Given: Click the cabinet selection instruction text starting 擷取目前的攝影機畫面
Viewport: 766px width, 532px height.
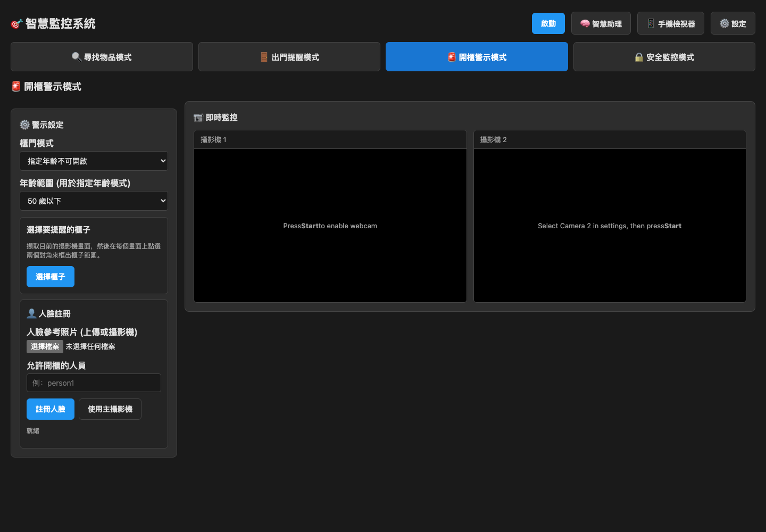Looking at the screenshot, I should [x=94, y=251].
